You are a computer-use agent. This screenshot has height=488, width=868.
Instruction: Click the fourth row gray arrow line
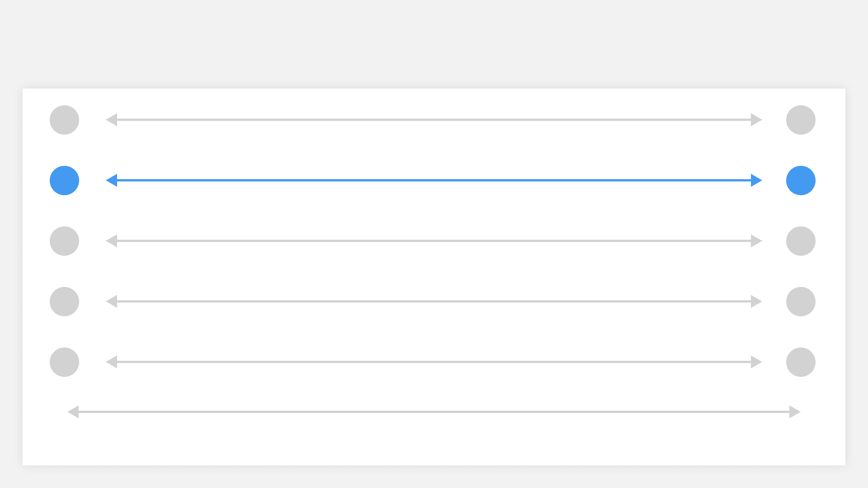[434, 301]
